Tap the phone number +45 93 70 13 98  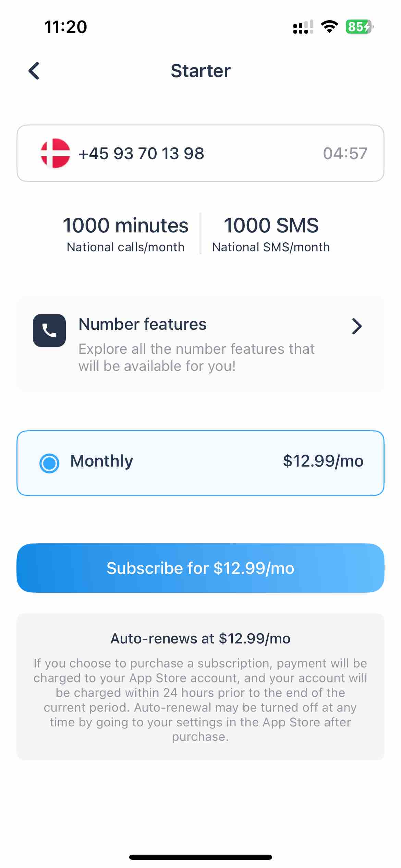point(141,153)
